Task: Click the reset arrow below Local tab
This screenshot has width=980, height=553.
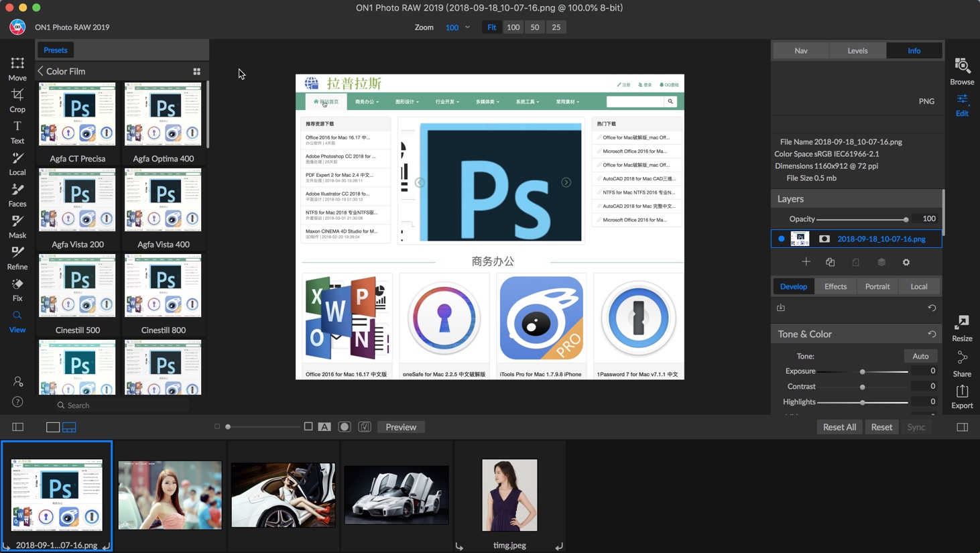Action: coord(932,308)
